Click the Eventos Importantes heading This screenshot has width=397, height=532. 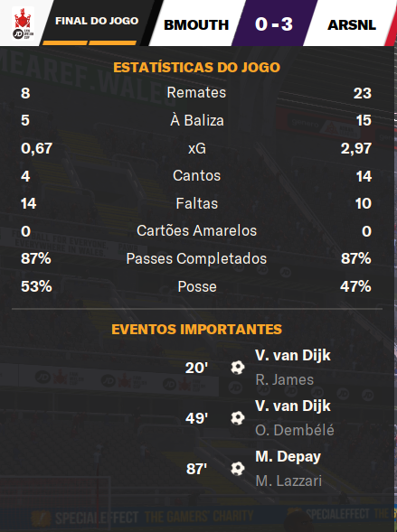coord(196,330)
